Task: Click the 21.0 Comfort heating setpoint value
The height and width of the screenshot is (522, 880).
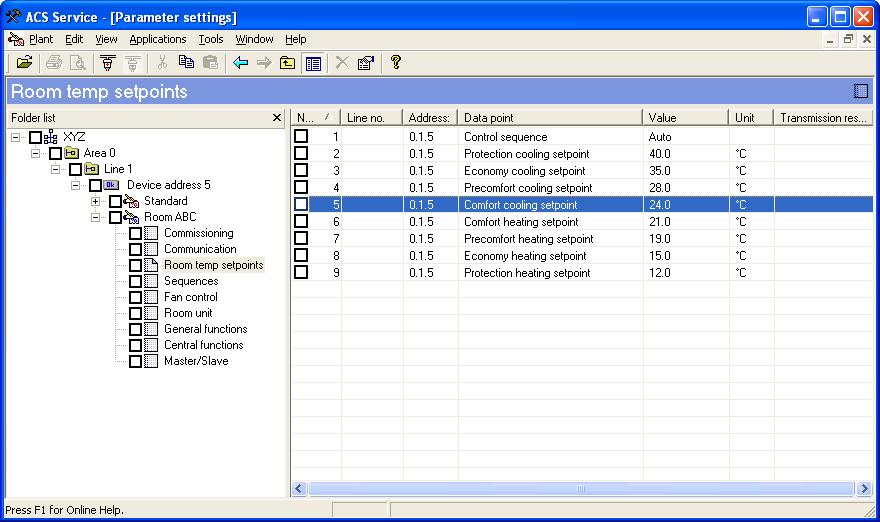Action: pos(660,222)
